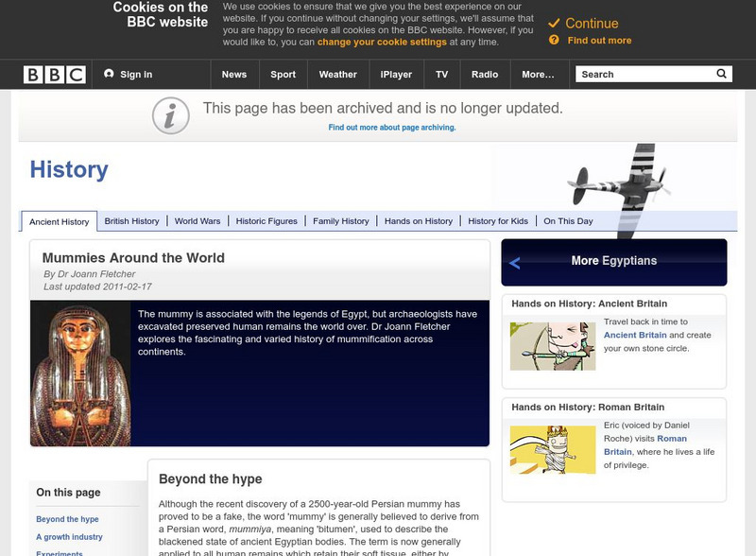Screen dimensions: 756x556
Task: Open the iPlayer section
Action: [396, 75]
